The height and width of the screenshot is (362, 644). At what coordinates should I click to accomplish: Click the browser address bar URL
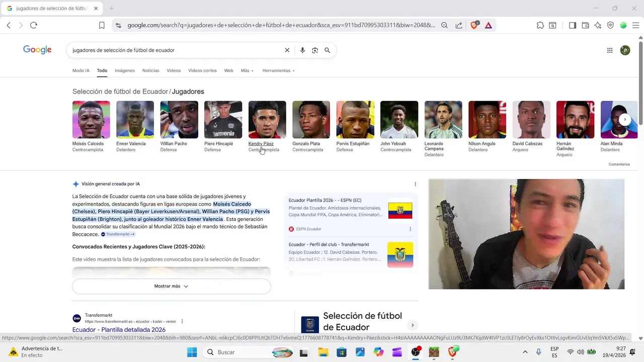click(281, 25)
